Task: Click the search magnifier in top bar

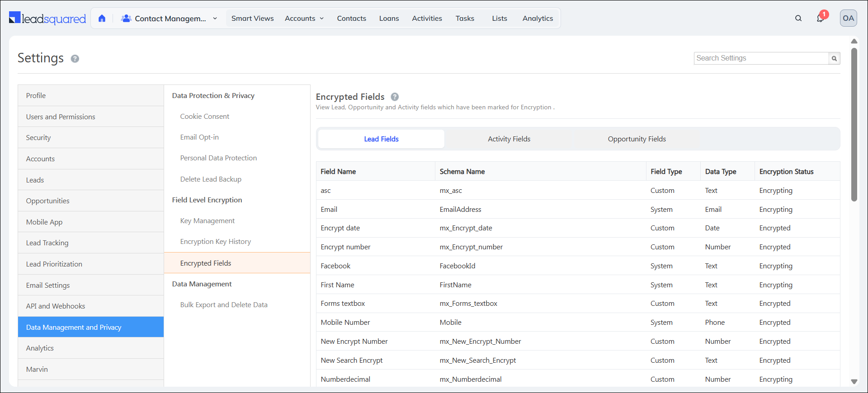Action: [798, 19]
